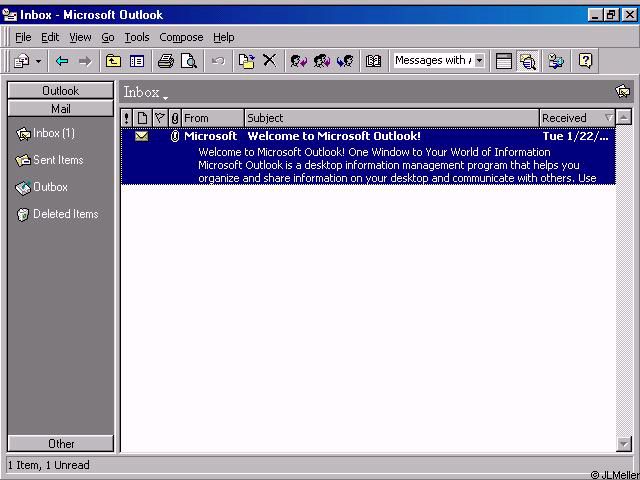This screenshot has width=640, height=480.
Task: Delete the message using the X icon
Action: point(269,60)
